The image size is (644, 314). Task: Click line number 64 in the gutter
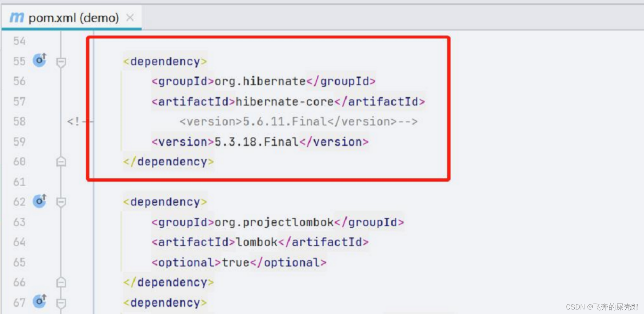coord(19,242)
